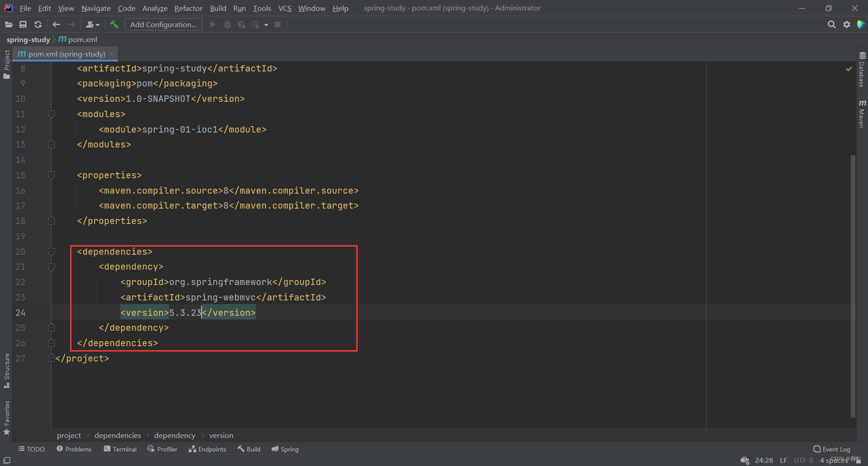This screenshot has width=868, height=466.
Task: Click fold marker at closing project tag
Action: 52,358
